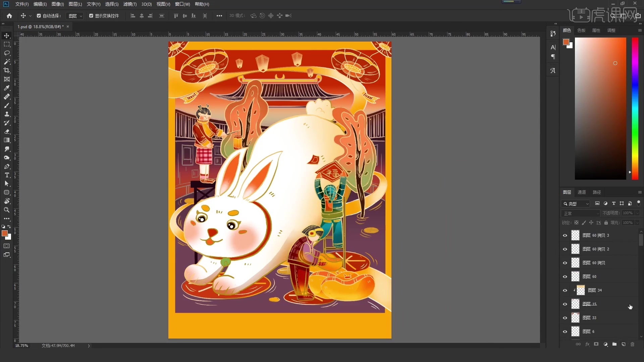
Task: Open the 滤镜(T) menu
Action: [x=130, y=4]
